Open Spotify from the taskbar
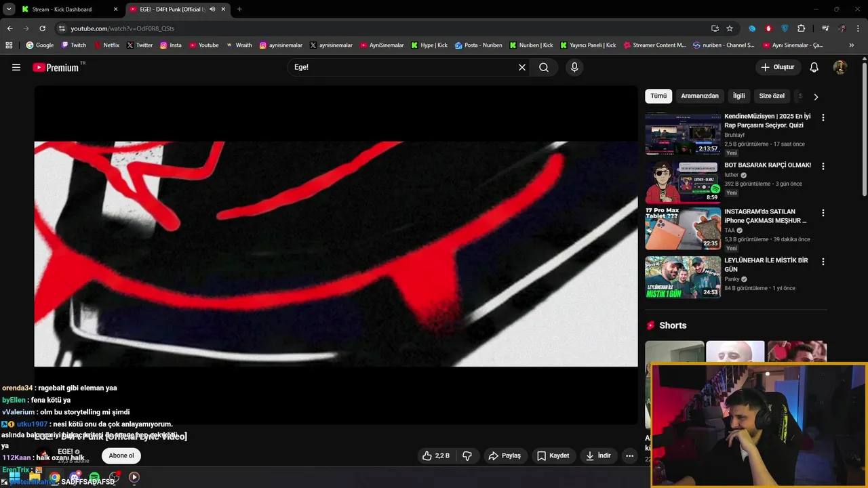 (94, 477)
